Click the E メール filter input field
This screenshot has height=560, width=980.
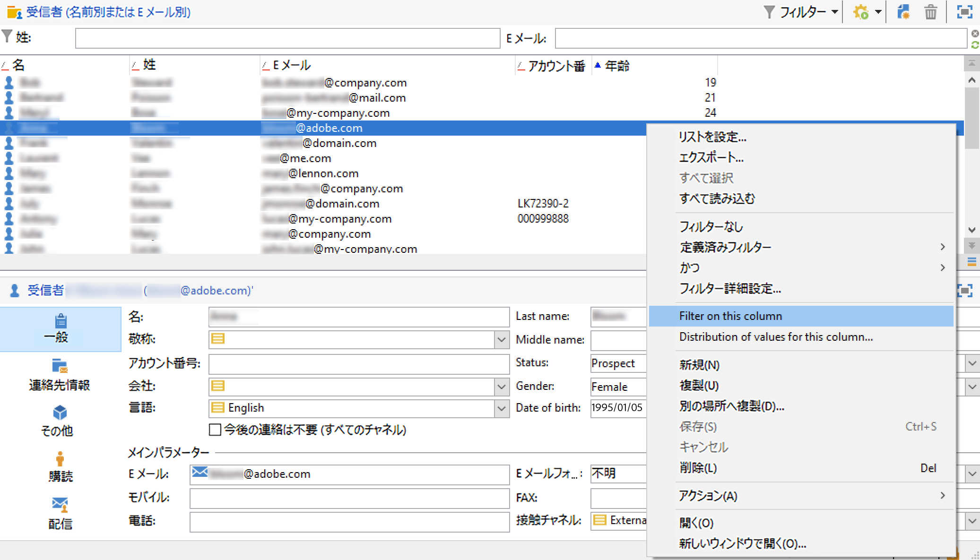pyautogui.click(x=760, y=38)
